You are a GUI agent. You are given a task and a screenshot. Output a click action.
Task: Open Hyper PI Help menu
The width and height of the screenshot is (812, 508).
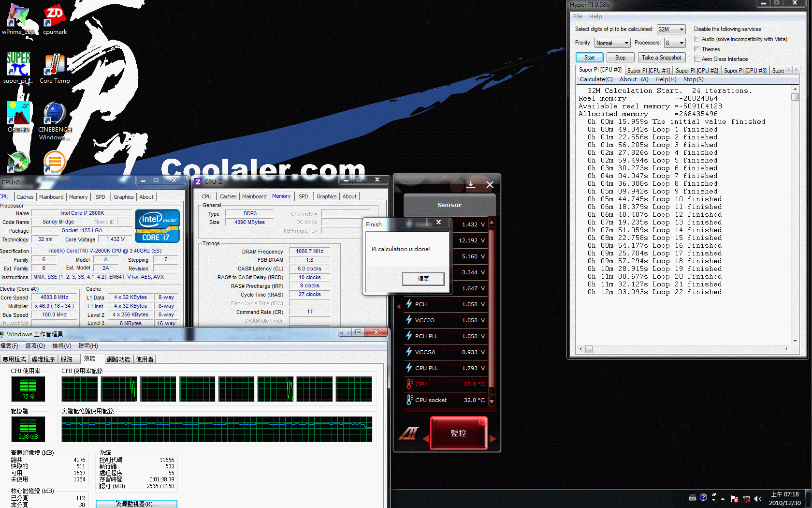pos(595,16)
